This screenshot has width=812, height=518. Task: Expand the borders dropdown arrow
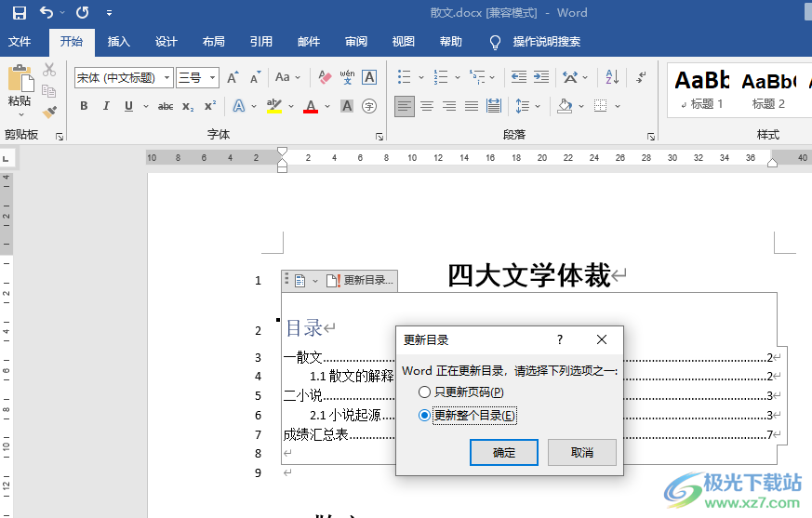(618, 107)
